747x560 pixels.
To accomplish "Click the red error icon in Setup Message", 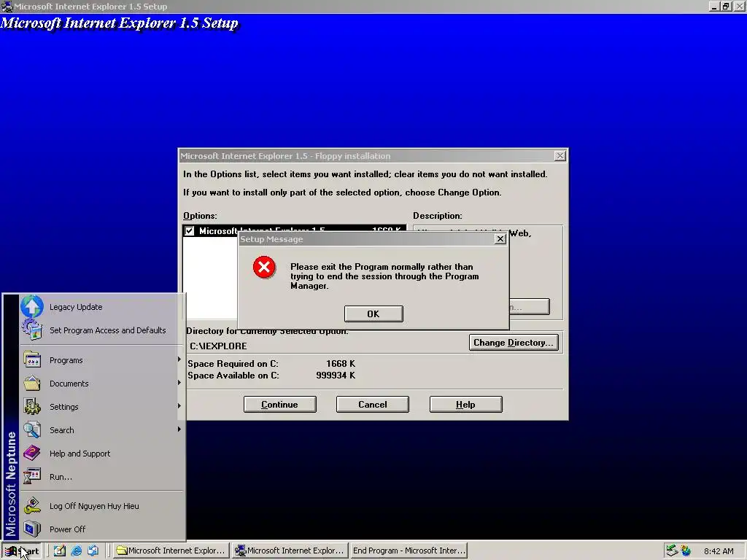I will click(264, 267).
